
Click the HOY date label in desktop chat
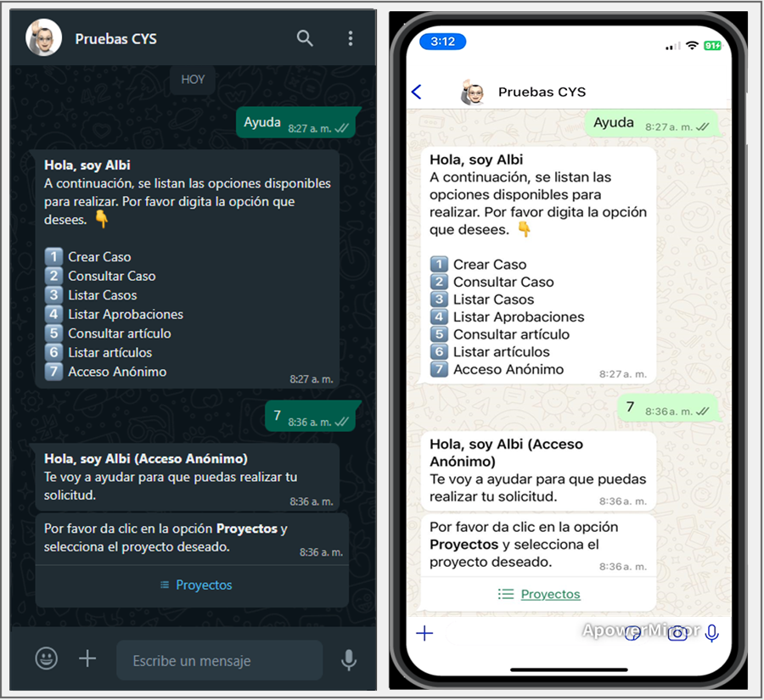click(x=193, y=80)
